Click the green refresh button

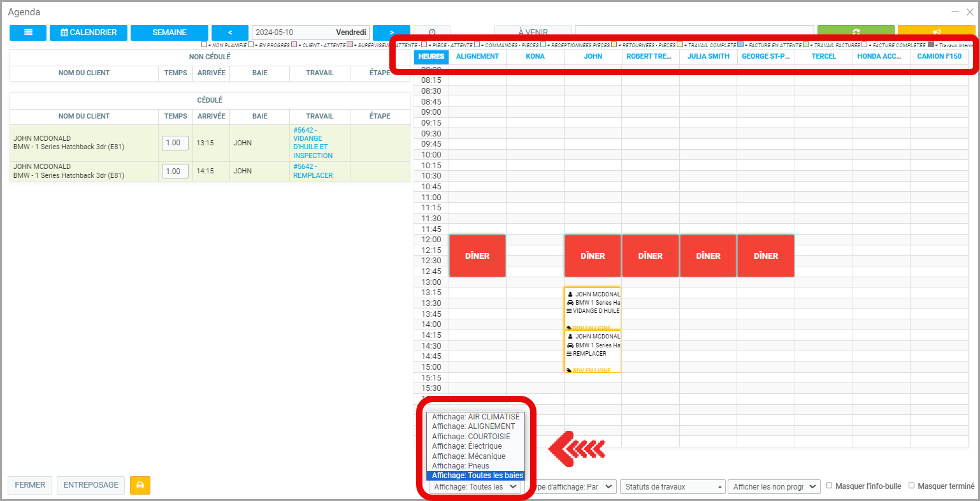pyautogui.click(x=856, y=31)
